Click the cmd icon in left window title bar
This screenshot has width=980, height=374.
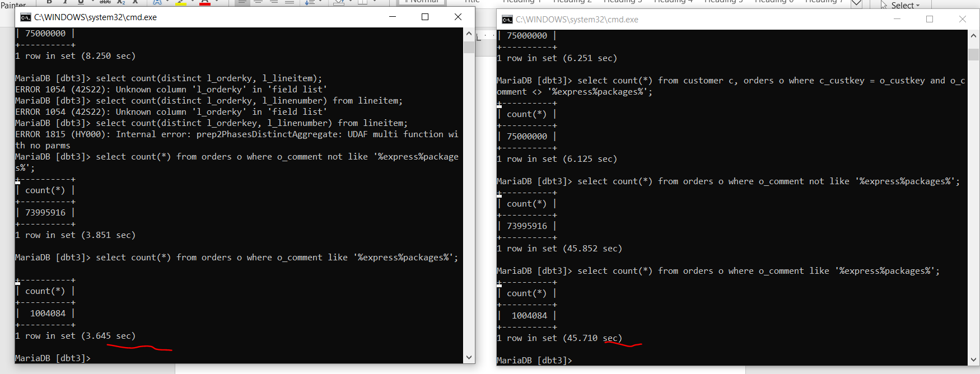pos(25,17)
